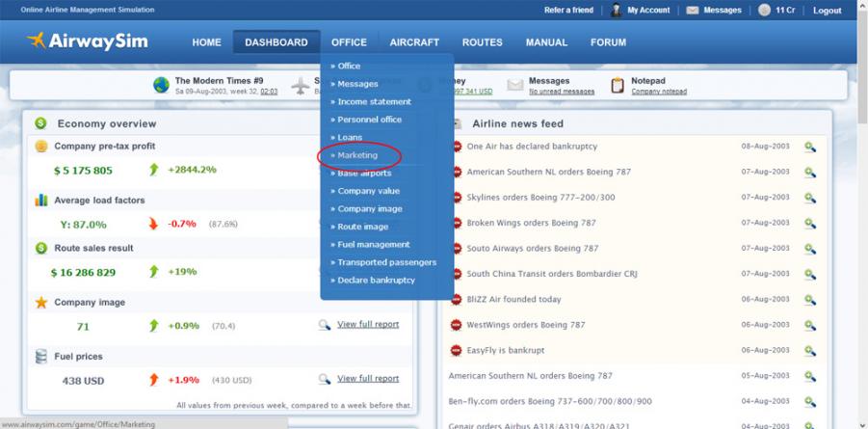Open My Account link
Screen dimensions: 868x429
[648, 10]
